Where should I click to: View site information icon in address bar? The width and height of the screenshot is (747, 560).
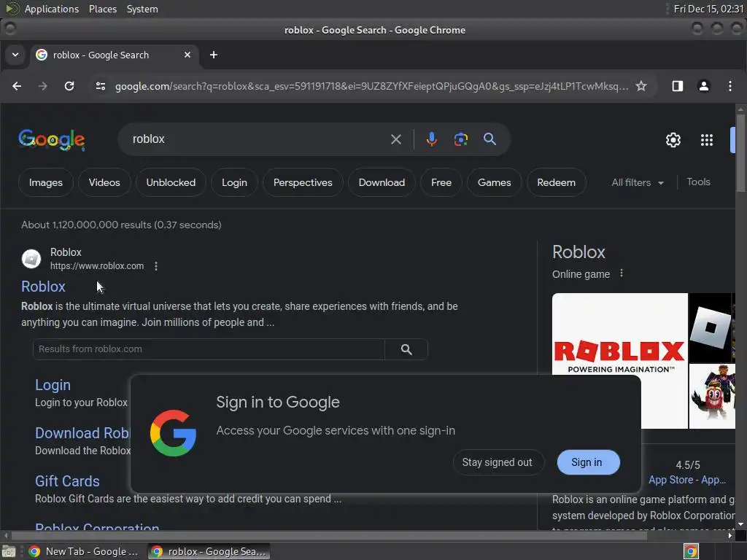tap(101, 86)
